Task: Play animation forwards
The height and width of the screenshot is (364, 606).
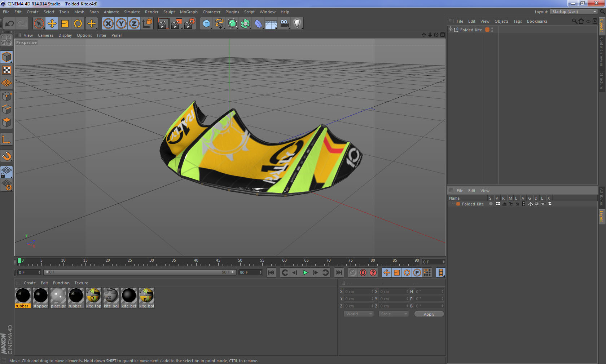Action: pyautogui.click(x=305, y=272)
